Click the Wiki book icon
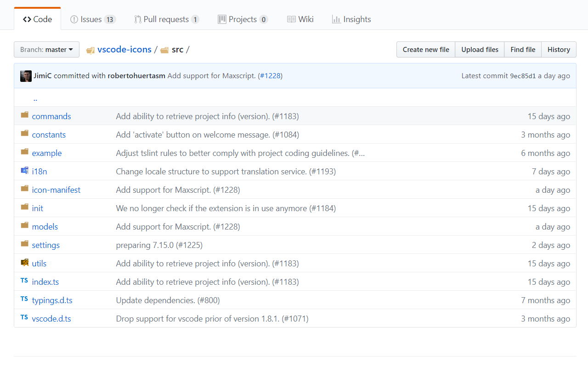Image resolution: width=588 pixels, height=368 pixels. click(x=291, y=19)
